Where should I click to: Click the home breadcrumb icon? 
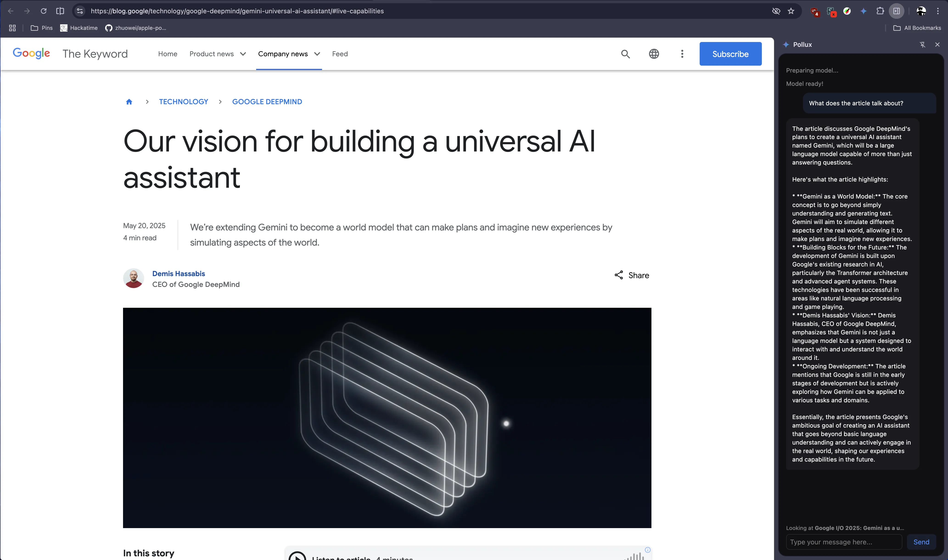pyautogui.click(x=129, y=102)
